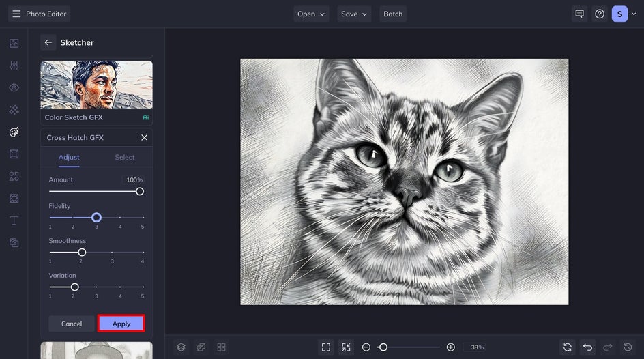Screen dimensions: 644x359
Task: Close the Cross Hatch GFX panel
Action: (144, 137)
